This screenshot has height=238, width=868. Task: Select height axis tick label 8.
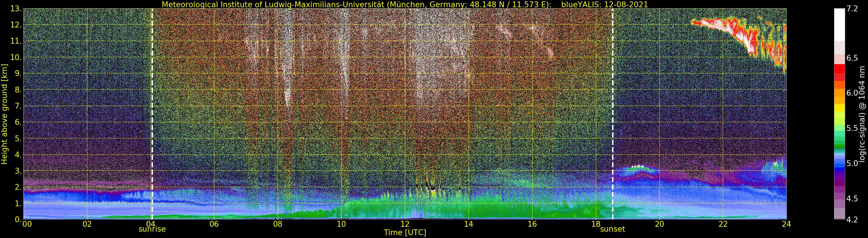18,90
